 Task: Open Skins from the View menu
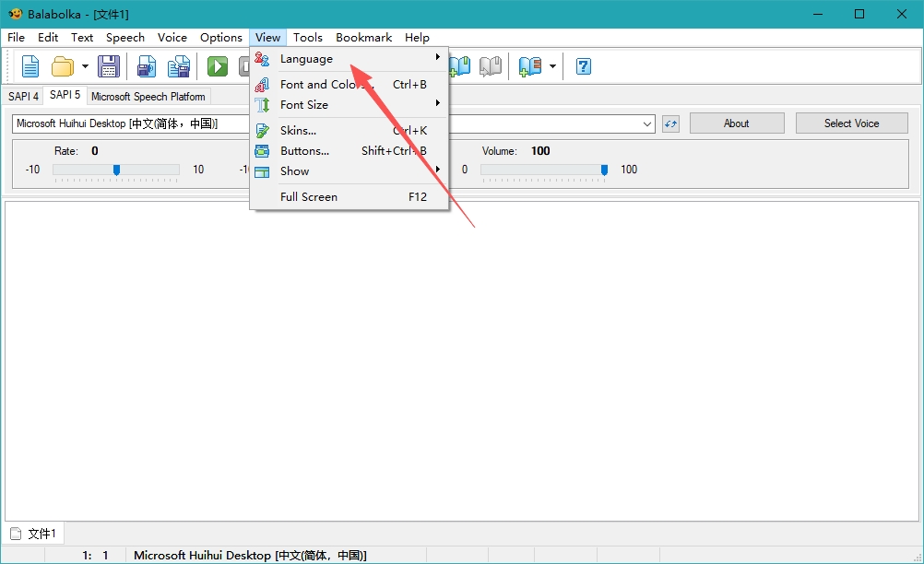[x=349, y=130]
